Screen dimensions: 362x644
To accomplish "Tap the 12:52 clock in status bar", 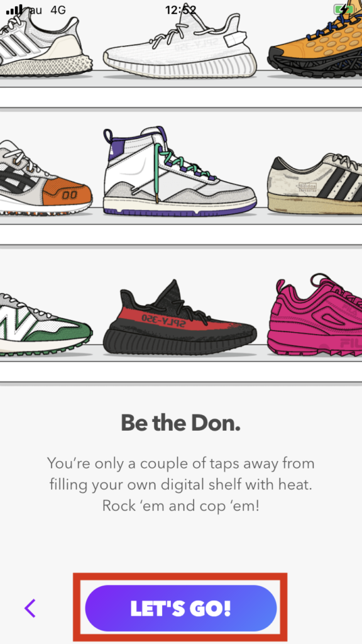I will (180, 10).
